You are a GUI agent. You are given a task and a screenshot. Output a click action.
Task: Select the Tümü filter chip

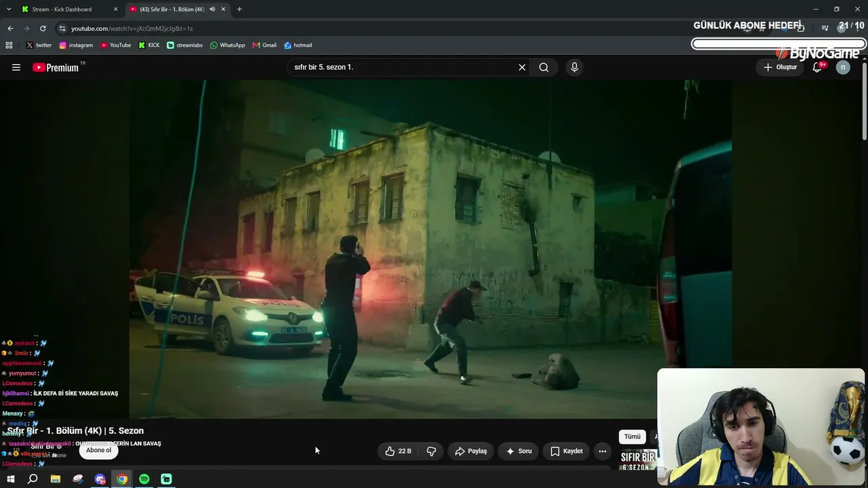pos(632,436)
